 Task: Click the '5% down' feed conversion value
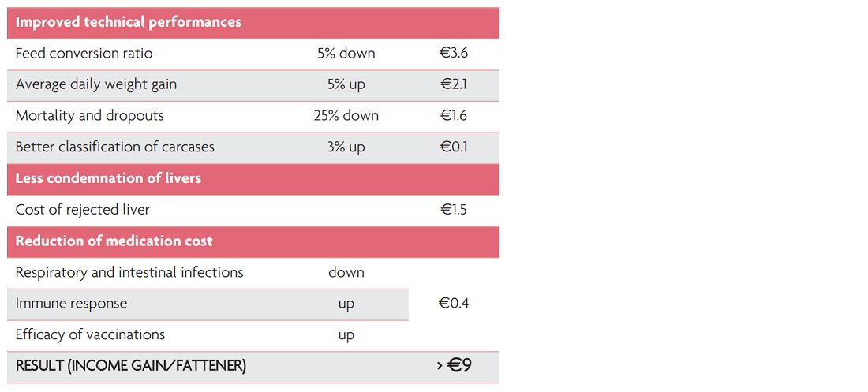[346, 54]
